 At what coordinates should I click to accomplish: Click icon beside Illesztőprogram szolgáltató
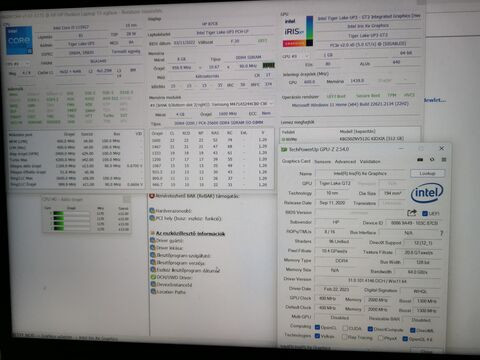coord(153,255)
